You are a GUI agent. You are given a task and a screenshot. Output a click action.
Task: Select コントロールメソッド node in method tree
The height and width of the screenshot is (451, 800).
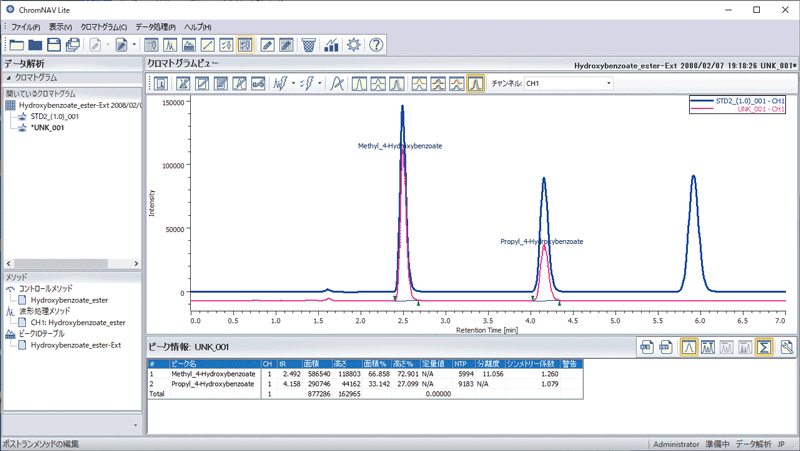pos(46,289)
